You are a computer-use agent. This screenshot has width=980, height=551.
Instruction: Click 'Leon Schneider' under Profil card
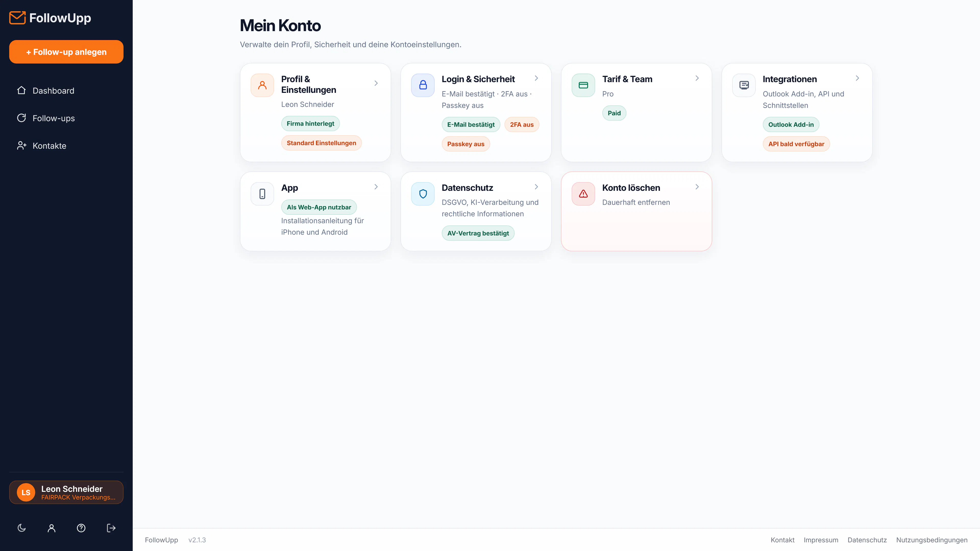coord(307,104)
